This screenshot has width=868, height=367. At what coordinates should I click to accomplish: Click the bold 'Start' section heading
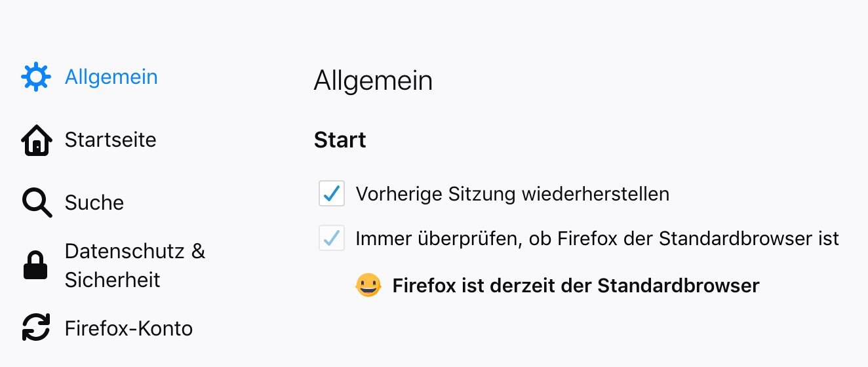pyautogui.click(x=340, y=140)
